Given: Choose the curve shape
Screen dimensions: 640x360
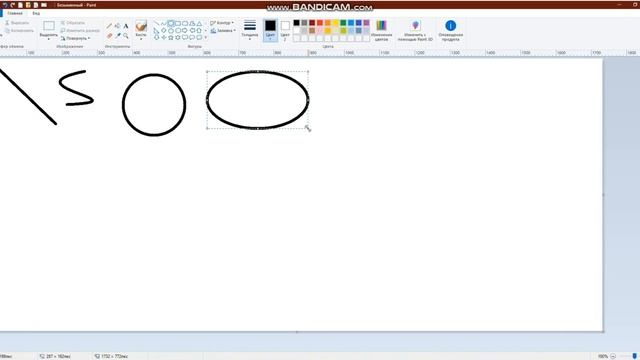Looking at the screenshot, I should pyautogui.click(x=164, y=24).
